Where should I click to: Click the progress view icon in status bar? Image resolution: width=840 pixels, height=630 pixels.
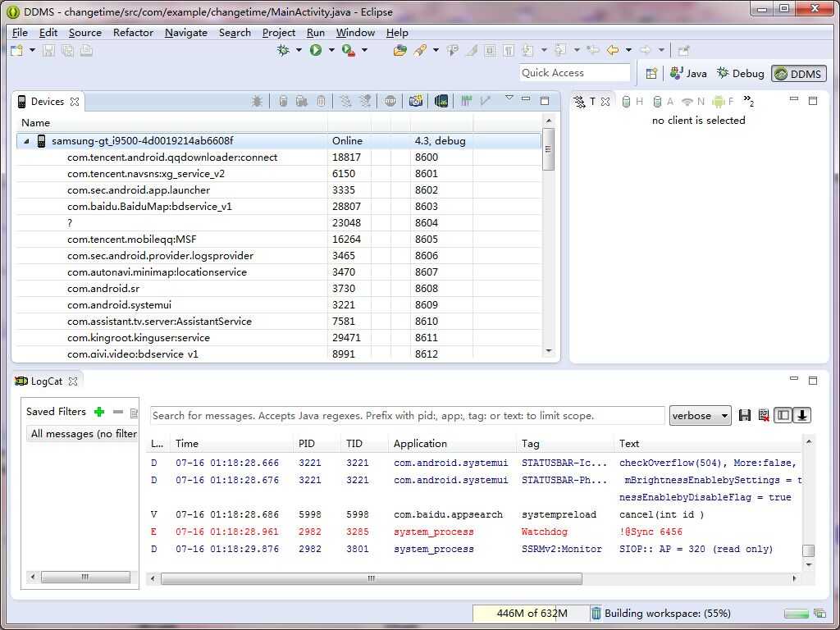819,614
